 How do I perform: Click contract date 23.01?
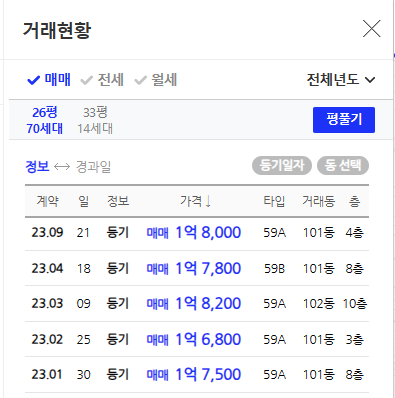click(47, 374)
